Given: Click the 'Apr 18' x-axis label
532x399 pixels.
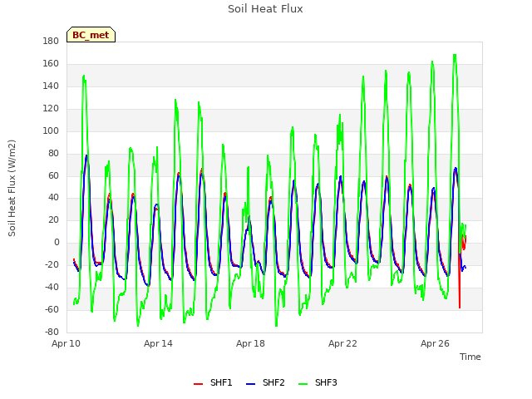Looking at the screenshot, I should [250, 343].
